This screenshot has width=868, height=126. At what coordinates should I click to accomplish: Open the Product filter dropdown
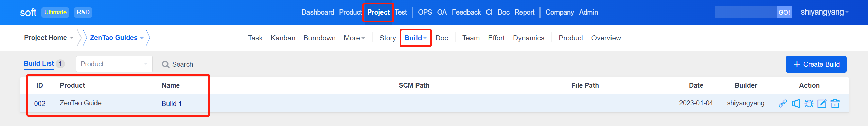[x=114, y=64]
